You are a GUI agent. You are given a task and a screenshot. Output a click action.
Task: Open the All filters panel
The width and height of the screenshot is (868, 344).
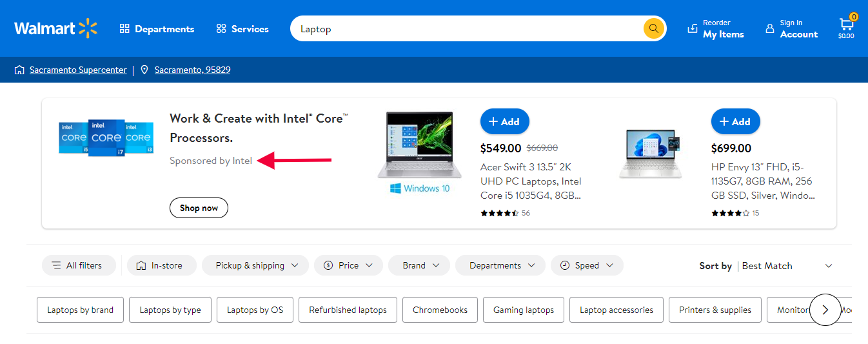(x=79, y=265)
